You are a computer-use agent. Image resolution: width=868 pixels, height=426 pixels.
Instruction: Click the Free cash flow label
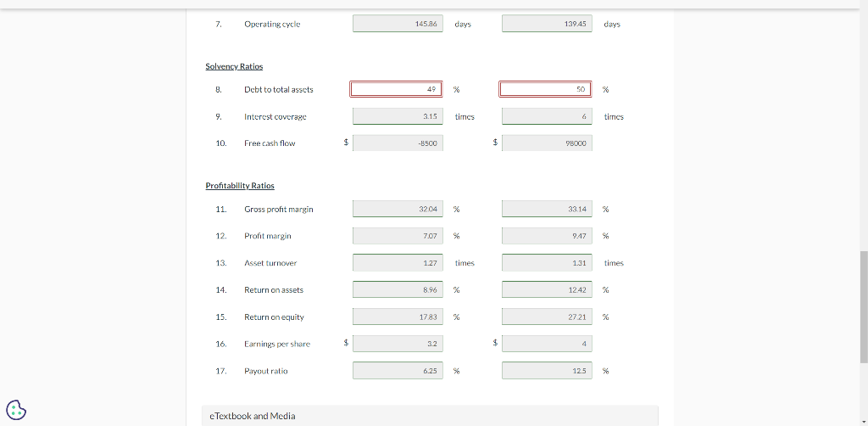(270, 143)
